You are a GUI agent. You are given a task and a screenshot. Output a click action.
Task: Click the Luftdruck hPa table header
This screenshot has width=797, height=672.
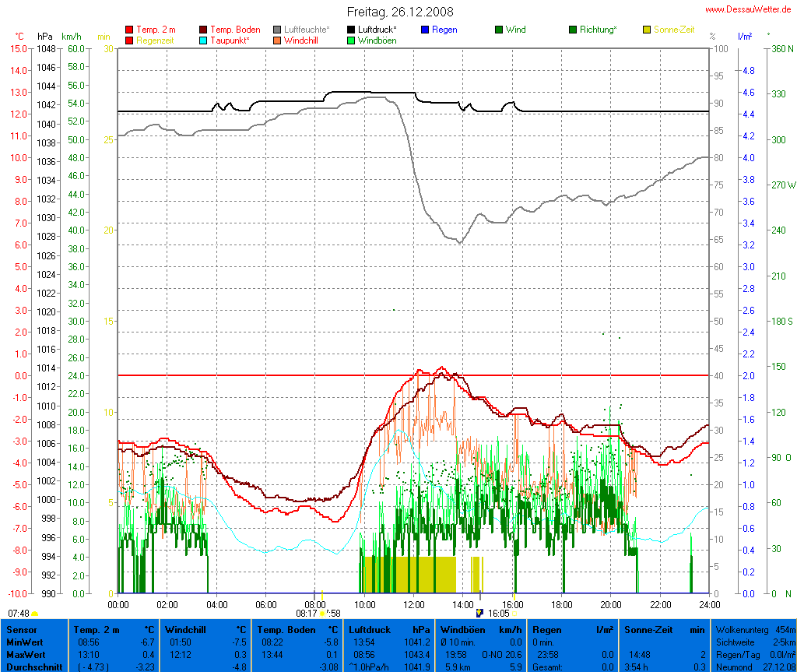389,629
